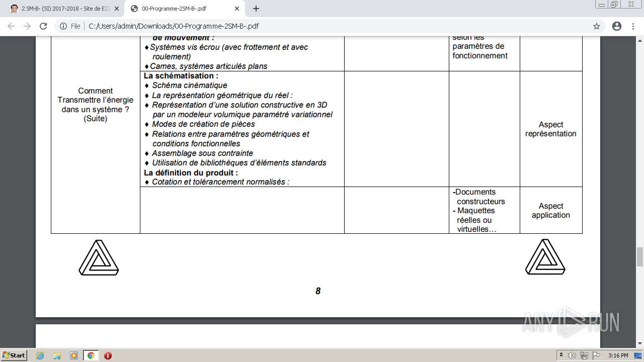Open volume control in system tray
644x362 pixels.
573,355
